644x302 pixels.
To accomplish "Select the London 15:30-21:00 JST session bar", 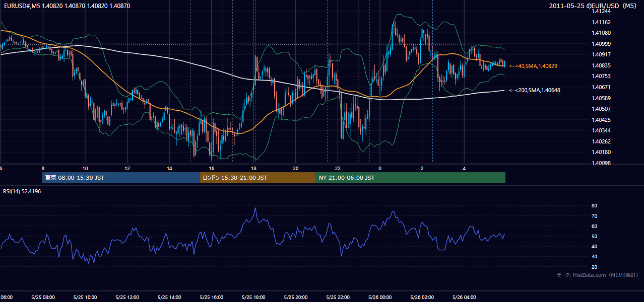I will click(258, 178).
